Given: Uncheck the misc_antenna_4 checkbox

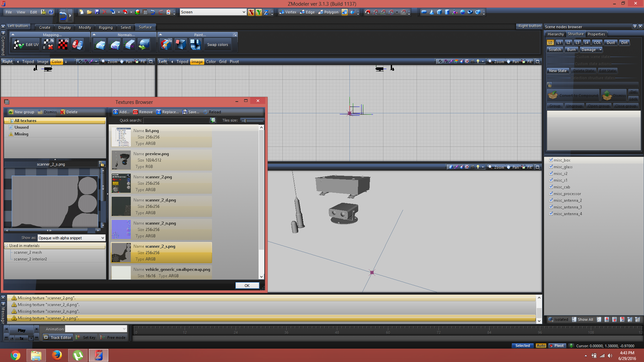Looking at the screenshot, I should tap(551, 214).
